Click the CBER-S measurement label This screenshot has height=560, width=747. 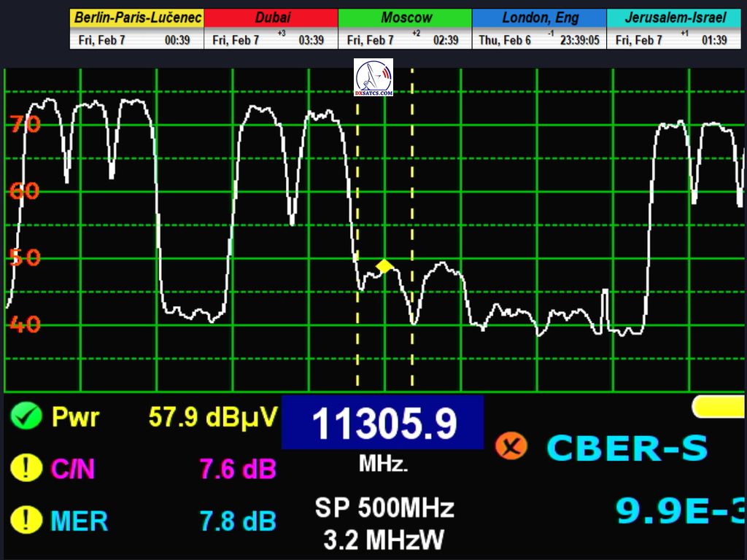click(627, 448)
